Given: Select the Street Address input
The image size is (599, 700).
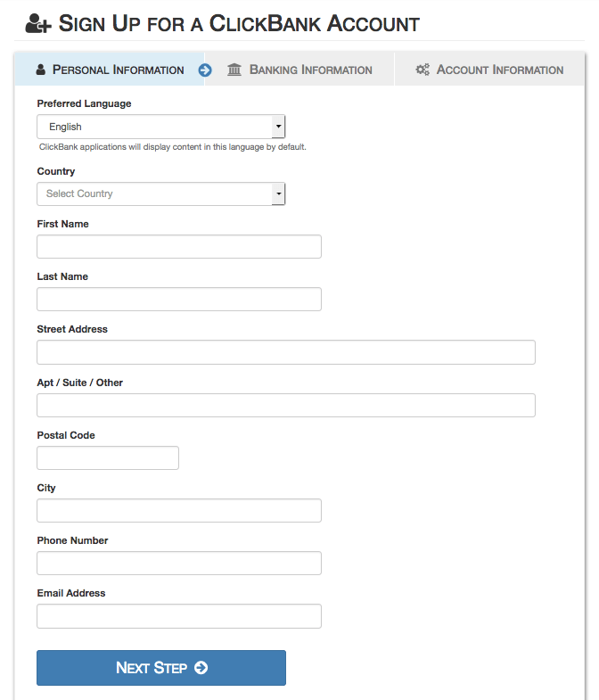Looking at the screenshot, I should pyautogui.click(x=285, y=352).
